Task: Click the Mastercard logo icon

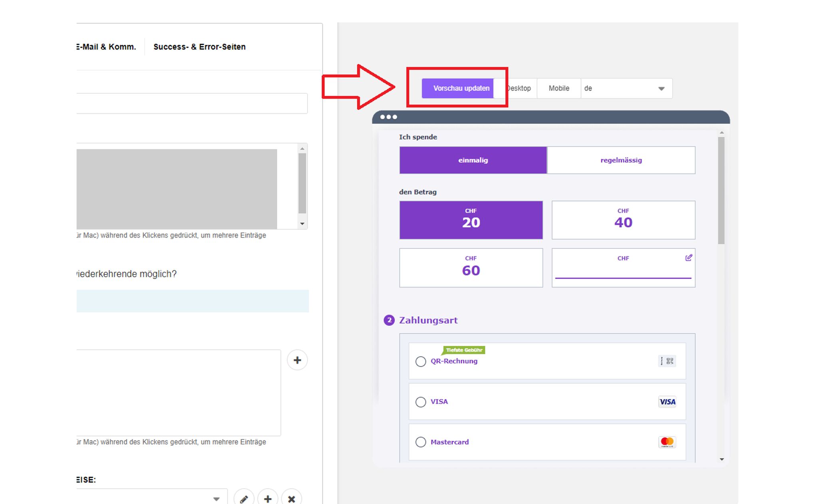Action: coord(667,442)
